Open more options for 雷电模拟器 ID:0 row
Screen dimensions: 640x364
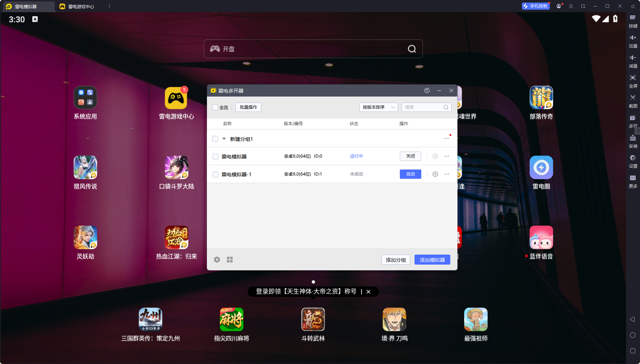click(x=447, y=156)
